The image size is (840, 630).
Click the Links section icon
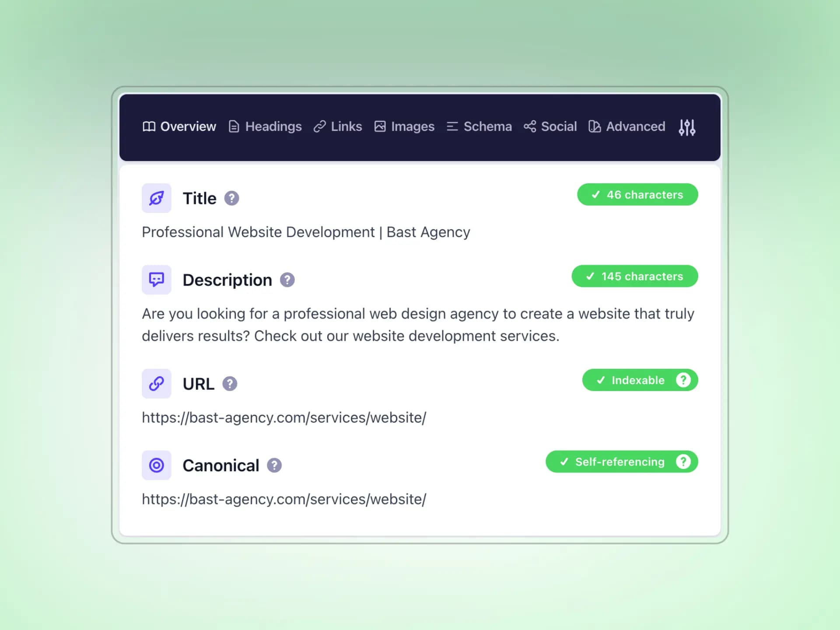click(x=320, y=126)
